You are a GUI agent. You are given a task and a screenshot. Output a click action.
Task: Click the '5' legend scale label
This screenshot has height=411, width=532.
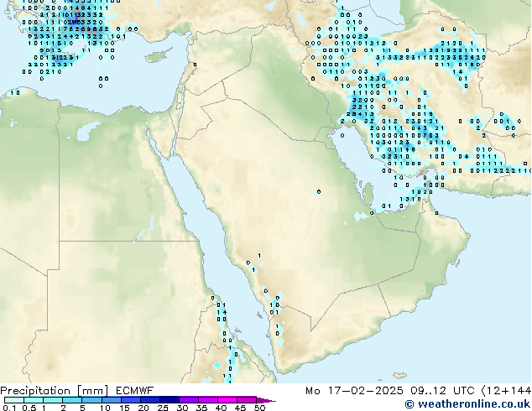coord(82,408)
